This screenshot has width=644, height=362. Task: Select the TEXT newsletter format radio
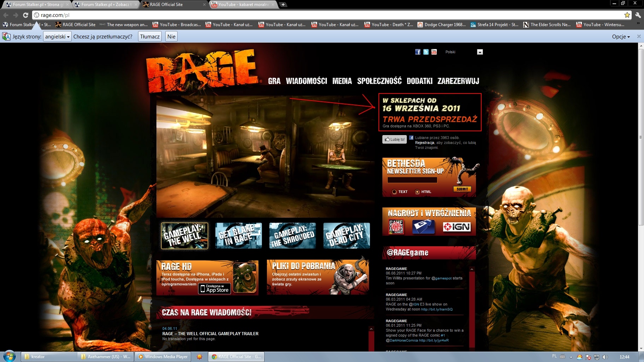pos(394,192)
